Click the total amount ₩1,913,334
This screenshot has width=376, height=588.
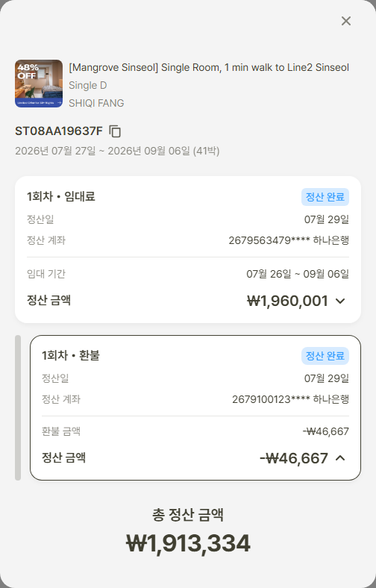click(x=188, y=543)
